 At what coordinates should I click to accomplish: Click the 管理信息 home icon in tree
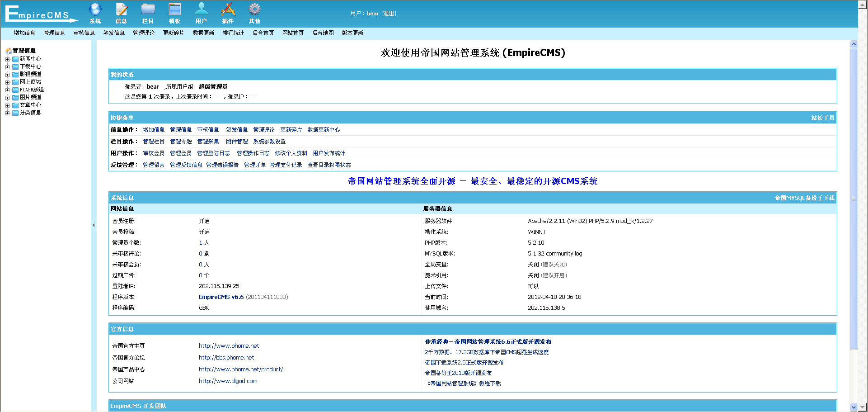(9, 51)
